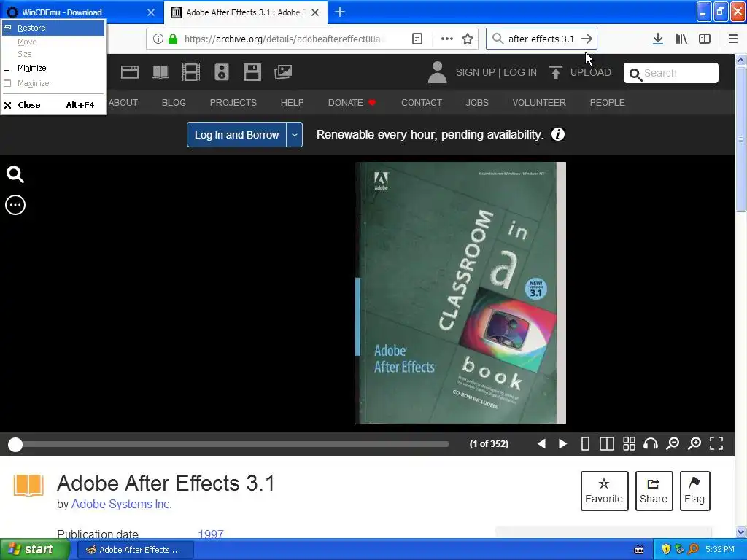Bookmark this page with star icon

click(x=468, y=39)
